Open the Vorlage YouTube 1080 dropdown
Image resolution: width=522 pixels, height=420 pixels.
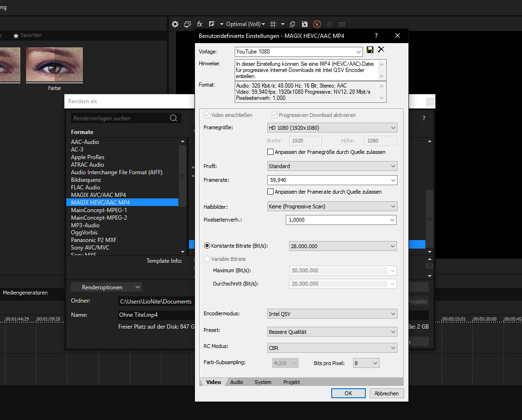299,52
